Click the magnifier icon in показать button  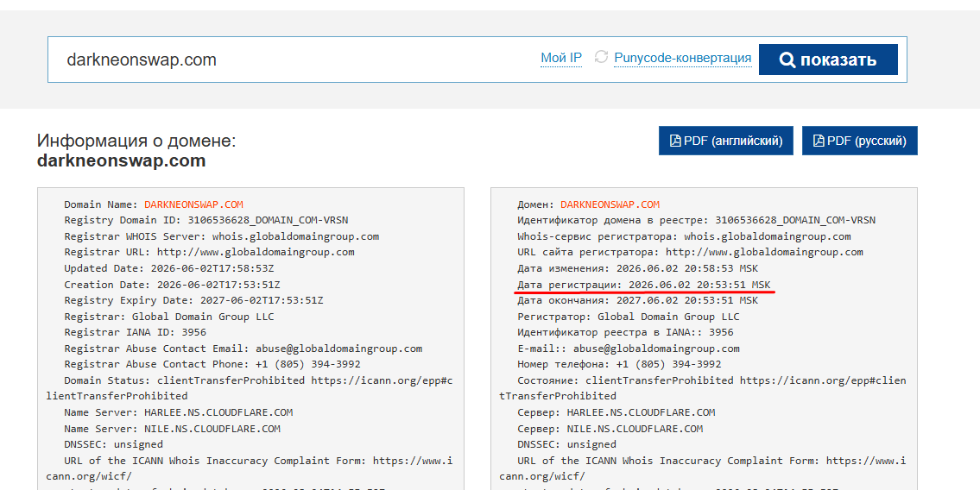tap(787, 60)
